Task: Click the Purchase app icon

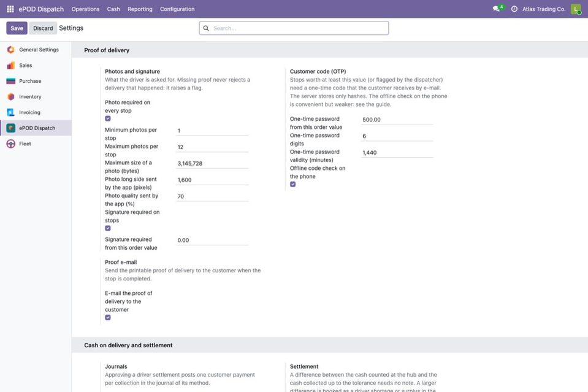Action: pos(11,81)
